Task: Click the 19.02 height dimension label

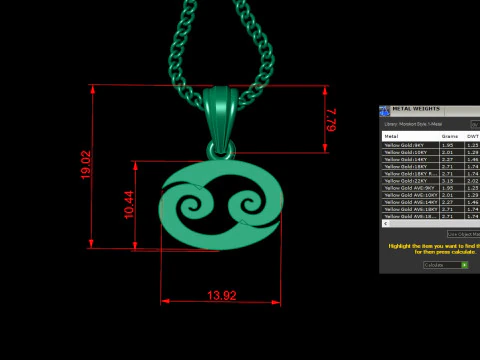Action: point(86,165)
